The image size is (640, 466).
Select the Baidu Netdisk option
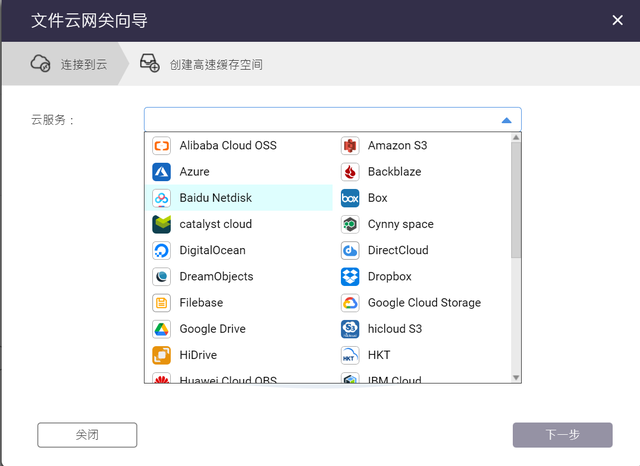[x=239, y=198]
